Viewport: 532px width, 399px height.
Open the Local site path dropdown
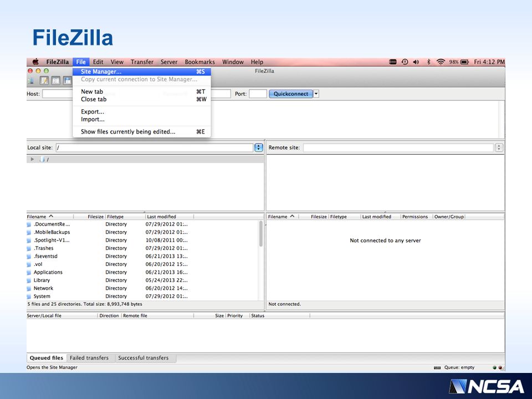[259, 147]
